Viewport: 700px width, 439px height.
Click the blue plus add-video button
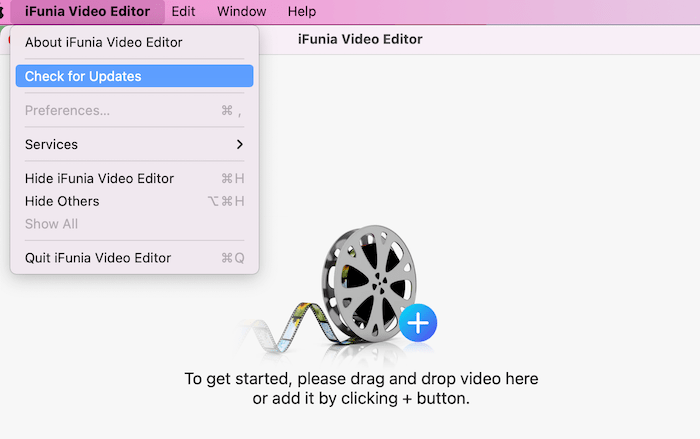(x=418, y=322)
